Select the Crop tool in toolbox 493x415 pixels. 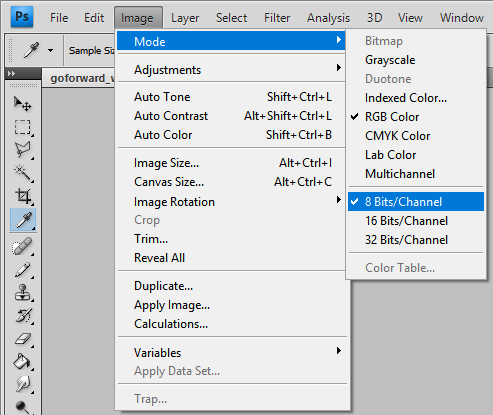(23, 196)
